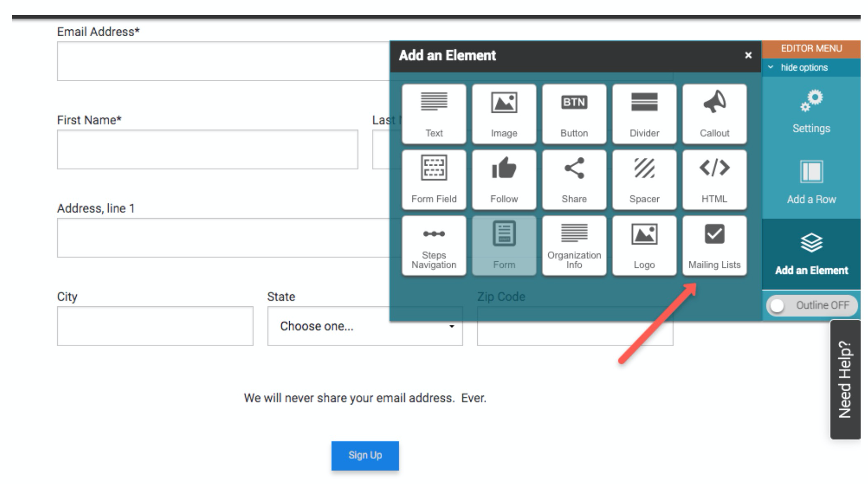Screen dimensions: 868x484
Task: Add a Text element
Action: [434, 114]
